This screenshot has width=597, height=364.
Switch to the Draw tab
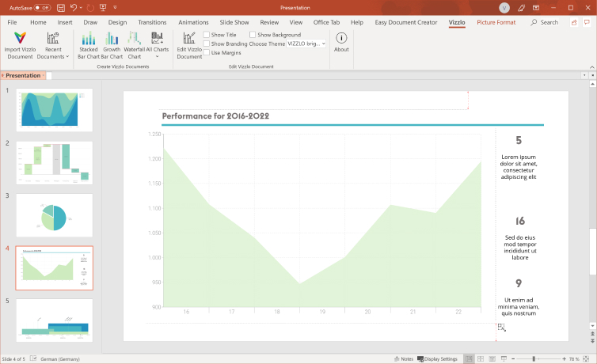90,22
